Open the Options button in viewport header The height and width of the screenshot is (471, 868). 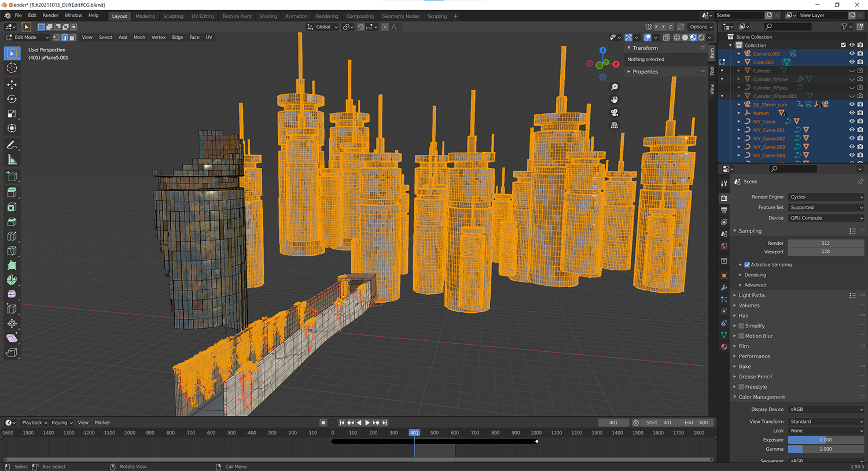pyautogui.click(x=701, y=27)
